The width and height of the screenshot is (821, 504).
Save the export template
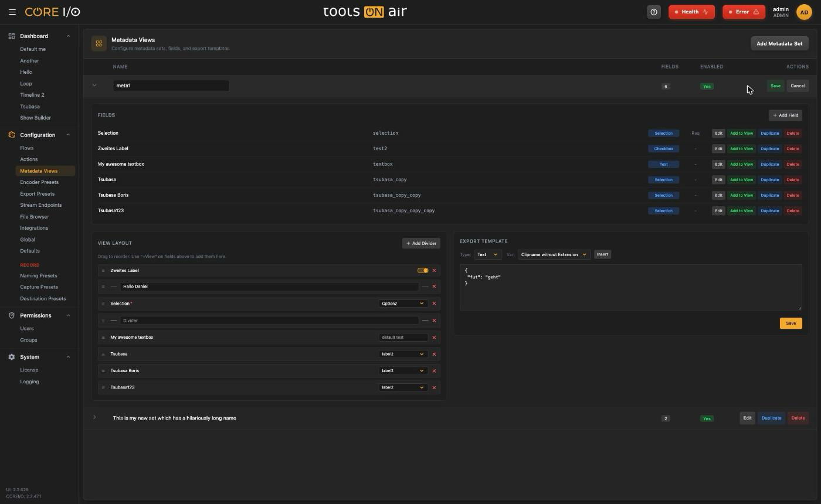click(791, 323)
